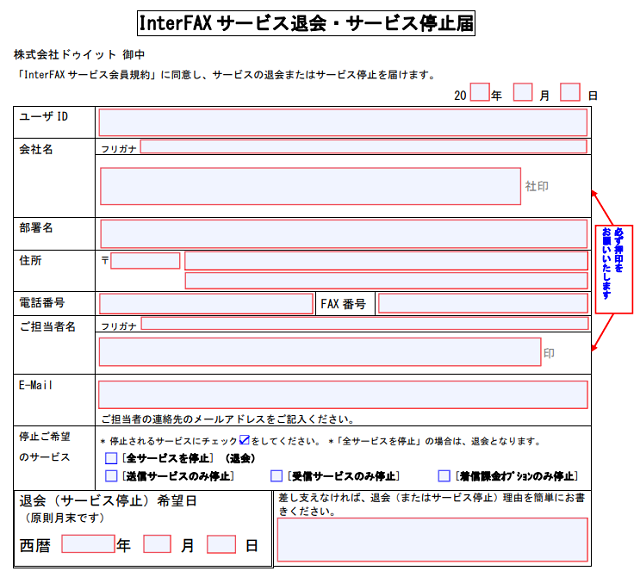Click the (原則月末です) note
640x571 pixels.
click(x=64, y=518)
